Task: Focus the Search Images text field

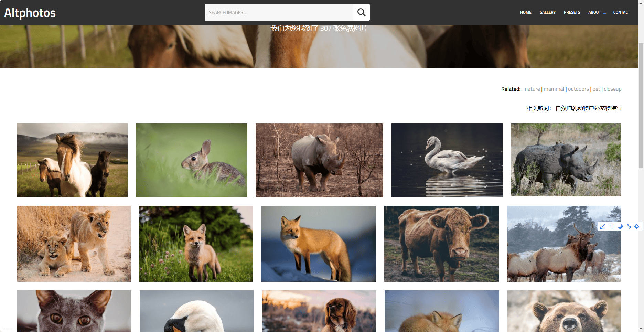Action: click(279, 12)
